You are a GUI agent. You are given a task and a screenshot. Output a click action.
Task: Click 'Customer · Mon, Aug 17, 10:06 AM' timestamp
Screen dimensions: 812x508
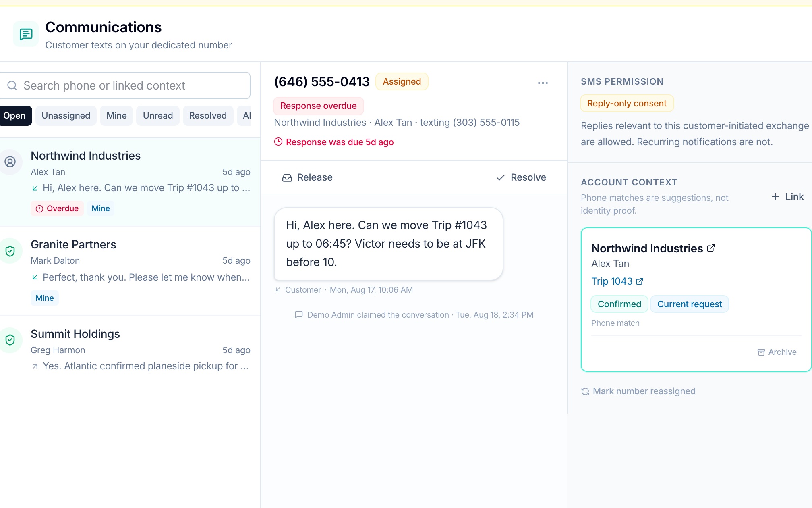pyautogui.click(x=349, y=290)
